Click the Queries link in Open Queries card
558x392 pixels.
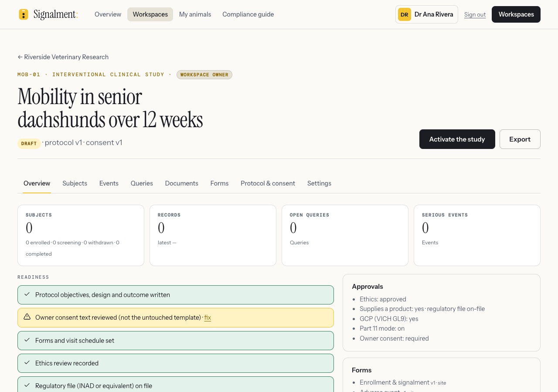coord(299,243)
